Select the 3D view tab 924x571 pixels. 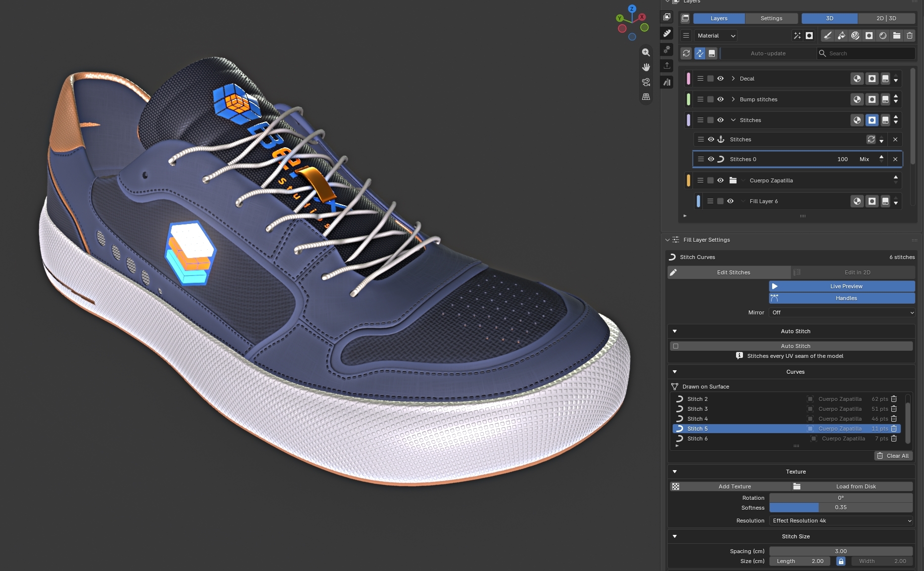(830, 18)
